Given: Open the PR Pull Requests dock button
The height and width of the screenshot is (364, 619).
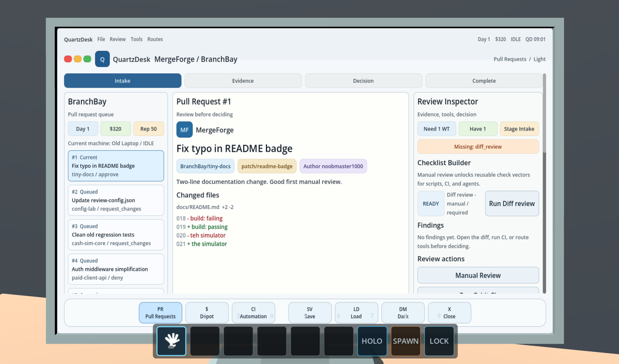Looking at the screenshot, I should point(160,313).
